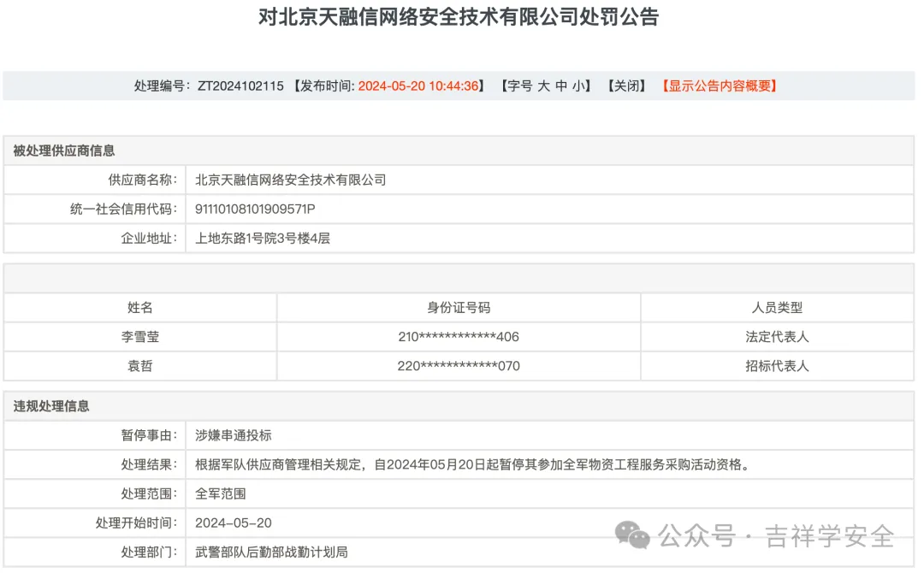
Task: Select the reason 涉嫌串通投标
Action: coord(234,436)
